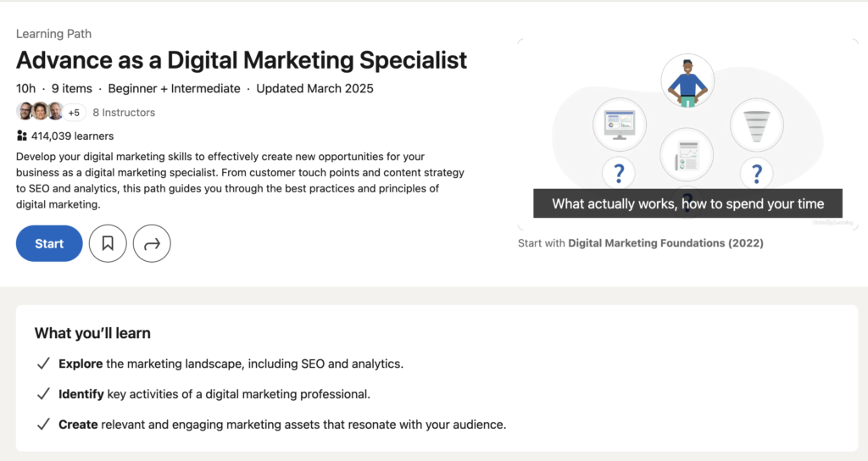Click the funnel icon in the video preview

pyautogui.click(x=756, y=125)
